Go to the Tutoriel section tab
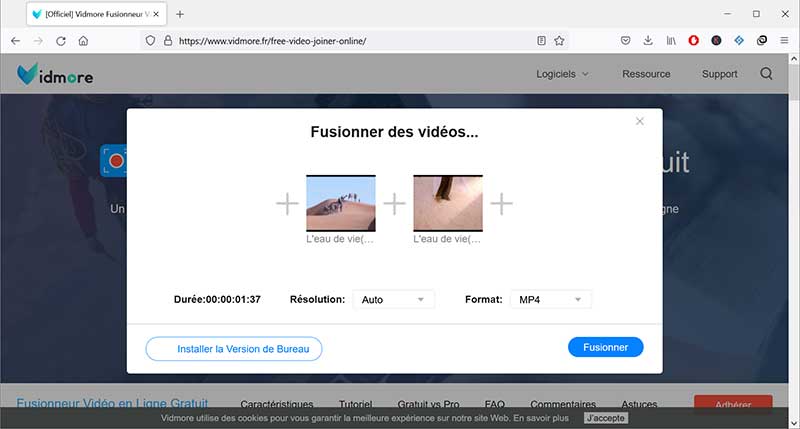800x429 pixels. (356, 404)
